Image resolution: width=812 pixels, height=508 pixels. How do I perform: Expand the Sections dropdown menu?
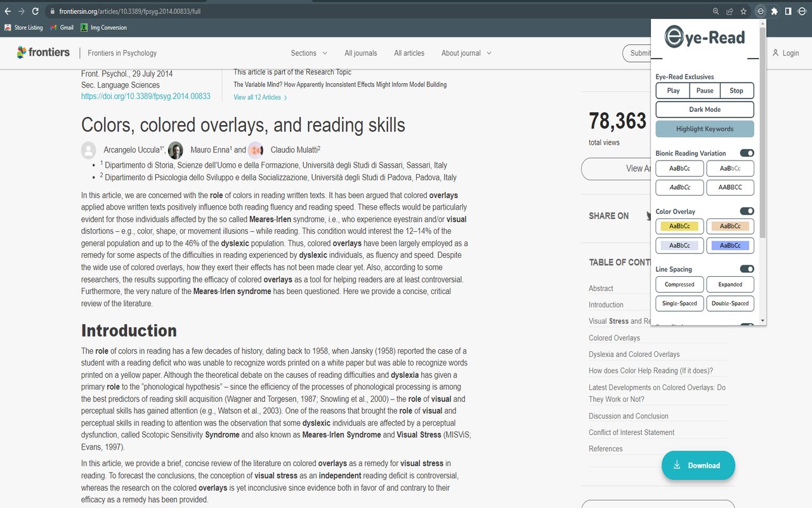pos(309,53)
